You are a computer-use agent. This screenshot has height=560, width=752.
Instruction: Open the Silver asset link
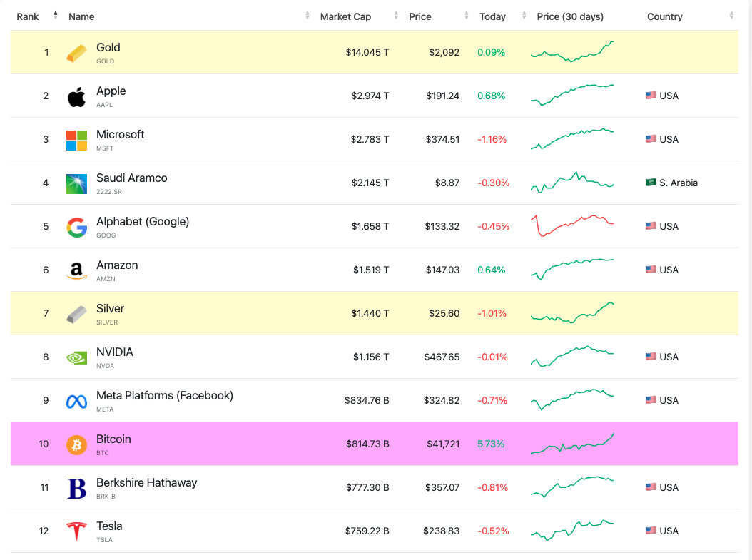click(110, 309)
